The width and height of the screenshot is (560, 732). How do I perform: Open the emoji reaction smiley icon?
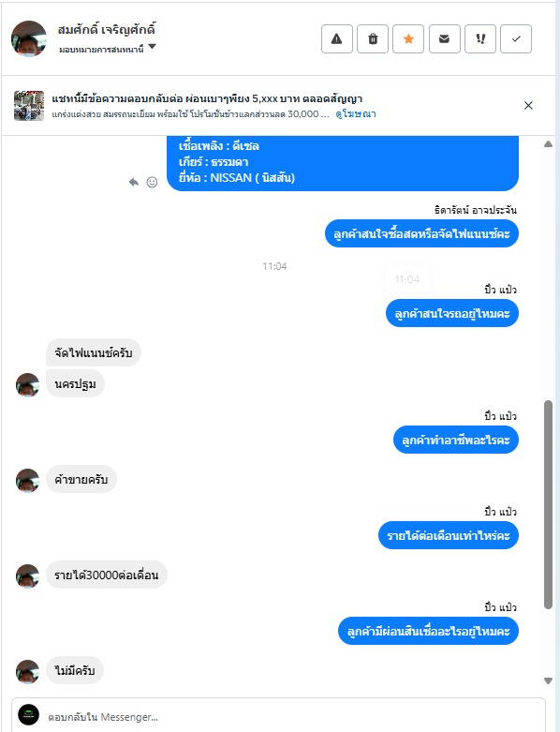click(152, 182)
